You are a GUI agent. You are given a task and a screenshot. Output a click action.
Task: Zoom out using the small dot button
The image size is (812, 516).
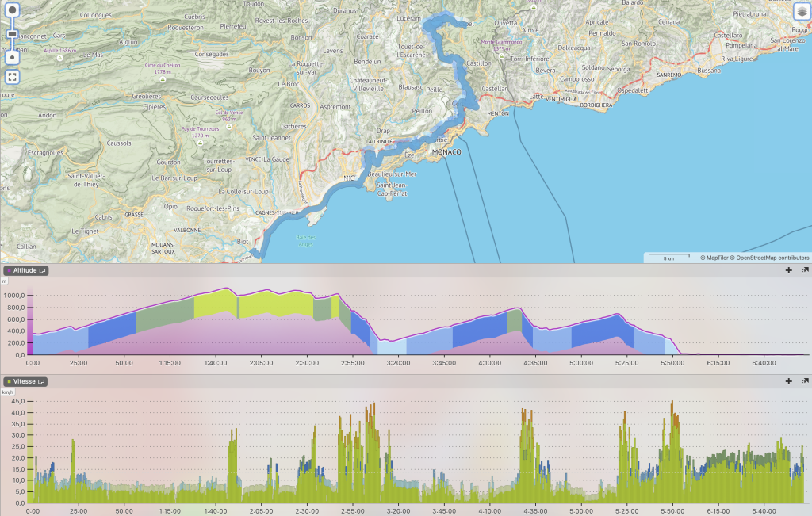(13, 58)
